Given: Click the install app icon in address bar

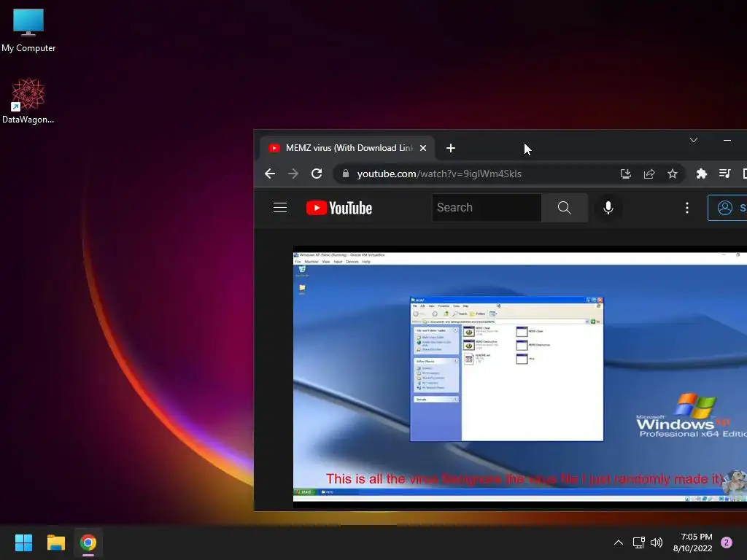Looking at the screenshot, I should coord(625,174).
